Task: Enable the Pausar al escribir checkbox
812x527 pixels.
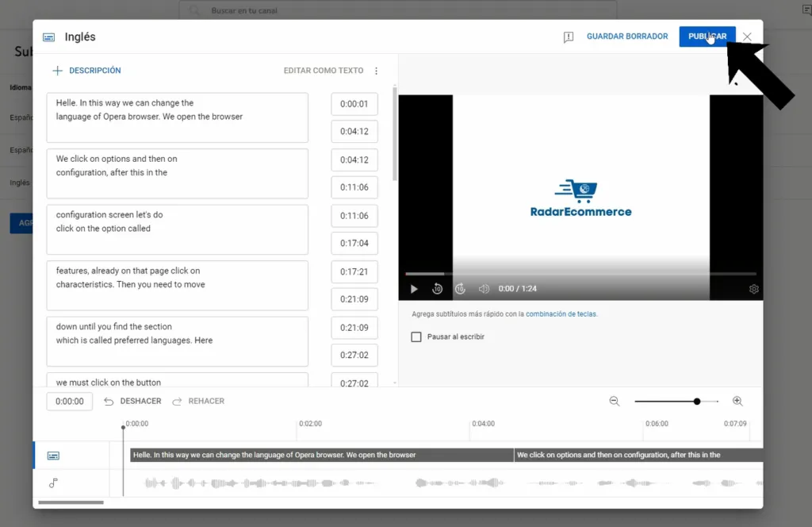Action: click(416, 337)
